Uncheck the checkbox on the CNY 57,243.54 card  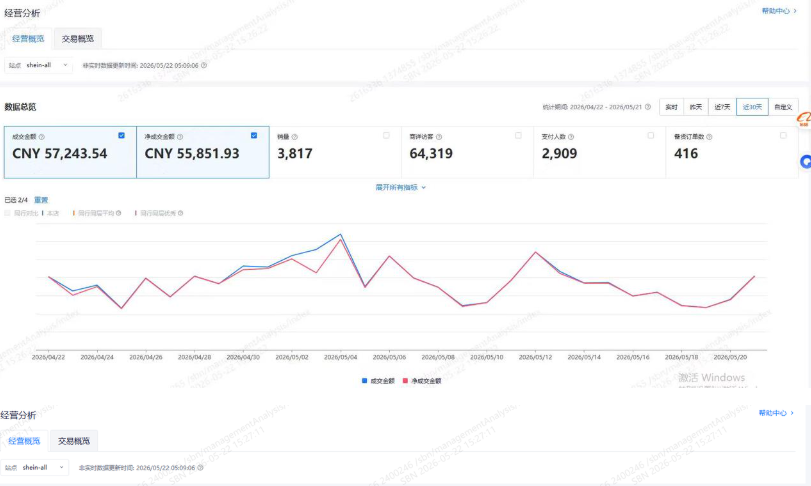pos(122,135)
